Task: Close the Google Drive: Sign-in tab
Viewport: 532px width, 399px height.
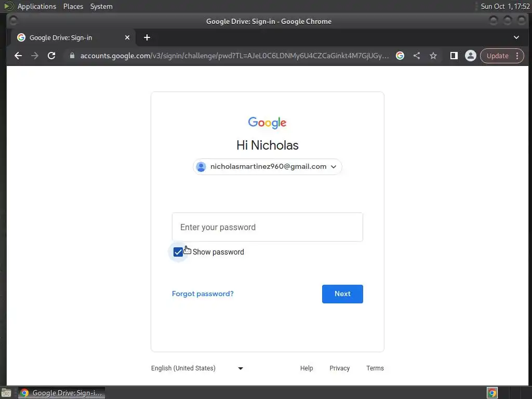Action: [127, 37]
